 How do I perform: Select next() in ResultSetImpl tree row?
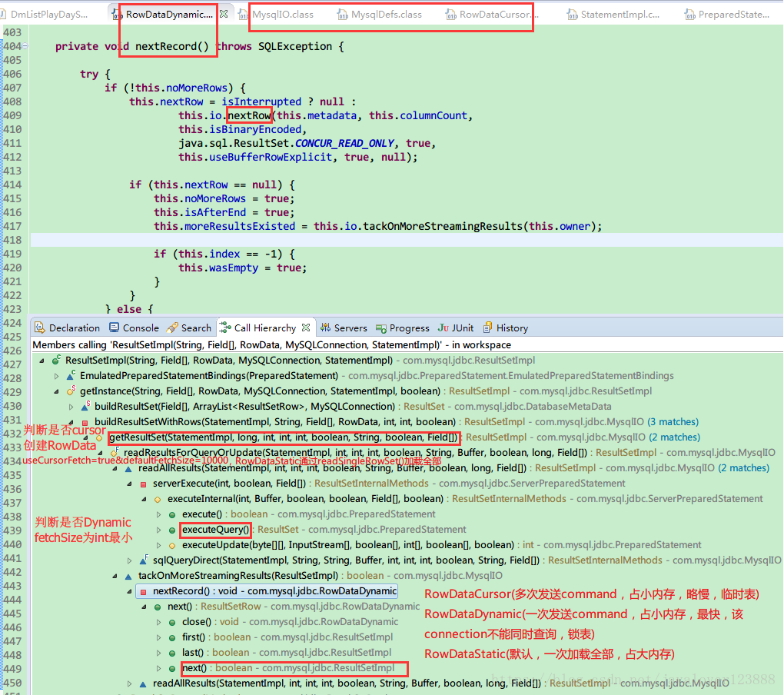(288, 669)
